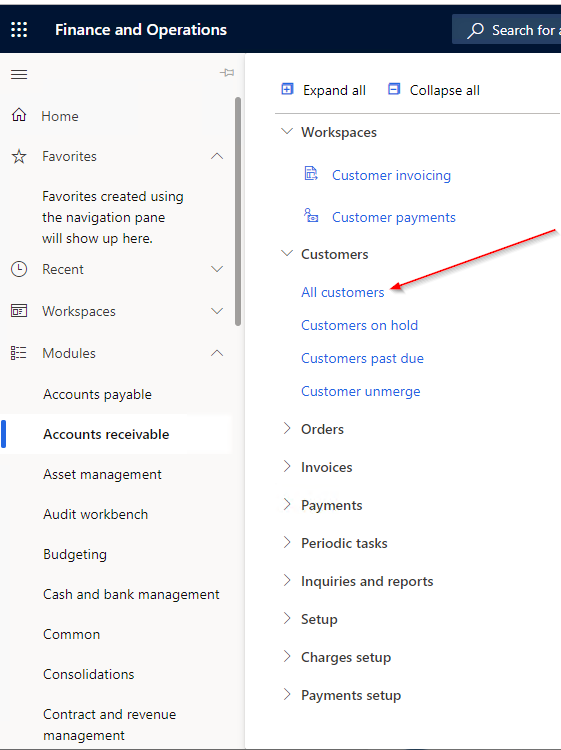Image resolution: width=561 pixels, height=750 pixels.
Task: Open the Audit workbench module
Action: coord(96,514)
